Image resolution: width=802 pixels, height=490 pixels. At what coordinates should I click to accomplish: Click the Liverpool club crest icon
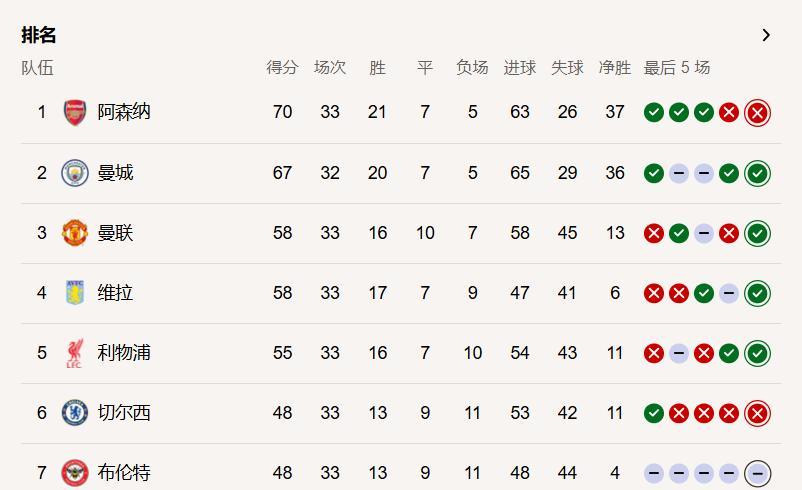pos(75,353)
